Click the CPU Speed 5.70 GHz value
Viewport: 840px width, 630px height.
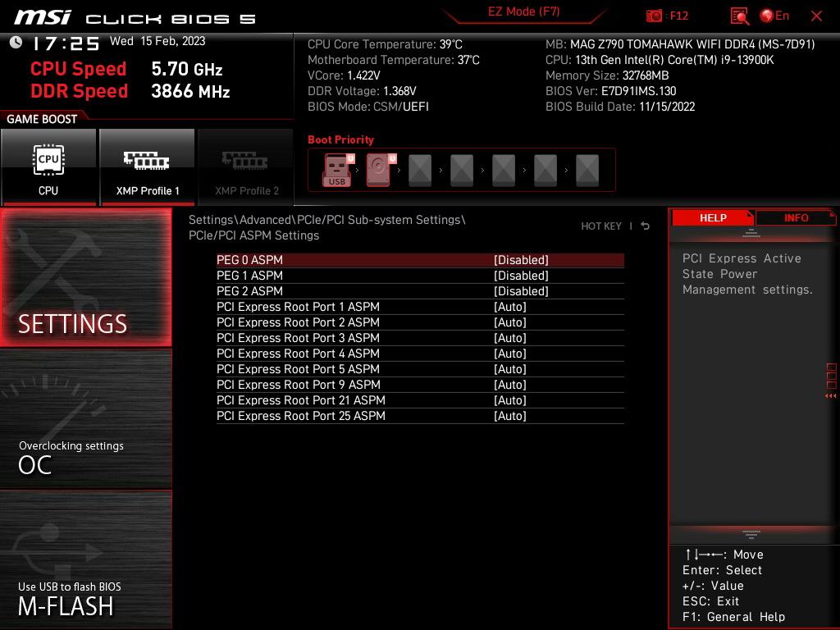coord(187,69)
